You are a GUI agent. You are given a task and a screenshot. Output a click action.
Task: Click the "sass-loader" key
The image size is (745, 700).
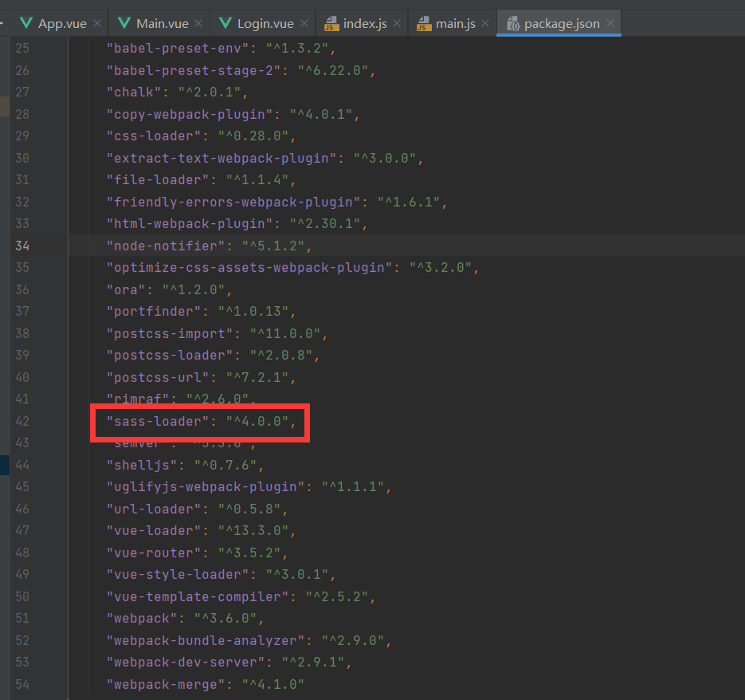pos(158,421)
